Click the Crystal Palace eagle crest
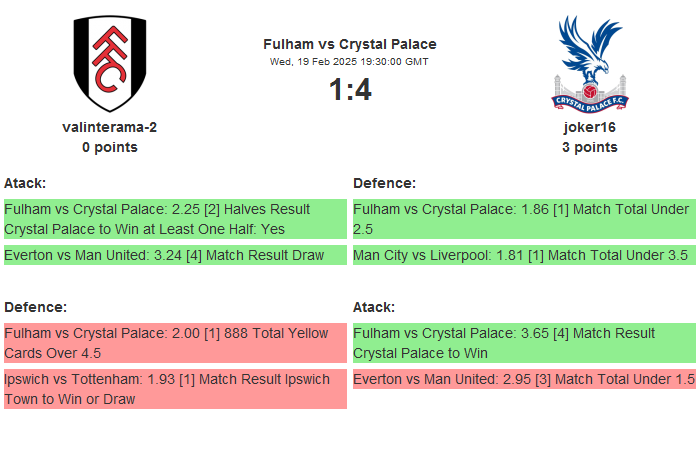 pos(589,63)
